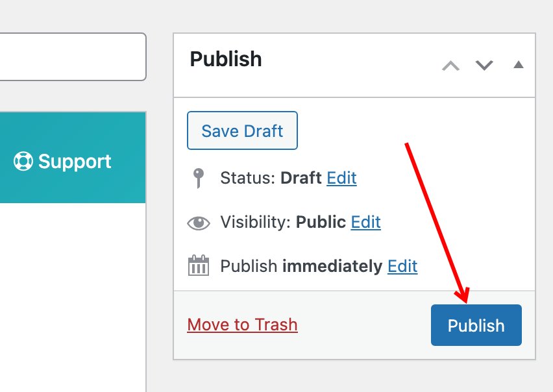Viewport: 553px width, 392px height.
Task: Move the post to Trash
Action: [242, 325]
